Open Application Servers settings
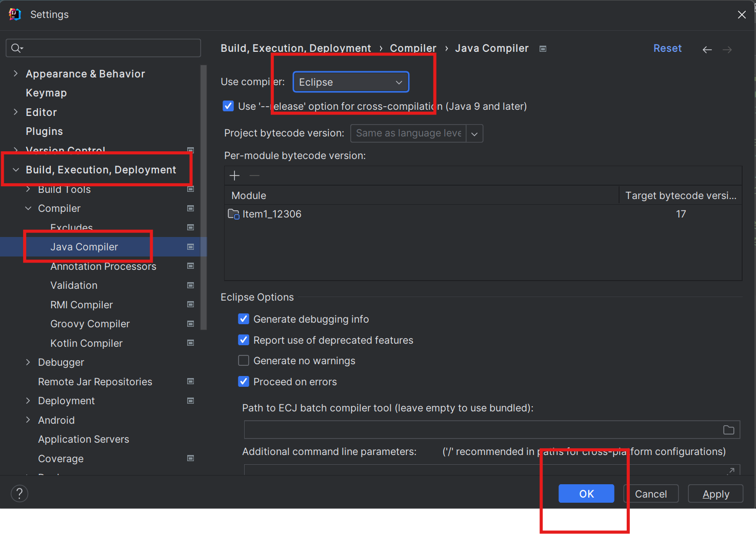The width and height of the screenshot is (756, 534). pyautogui.click(x=84, y=439)
